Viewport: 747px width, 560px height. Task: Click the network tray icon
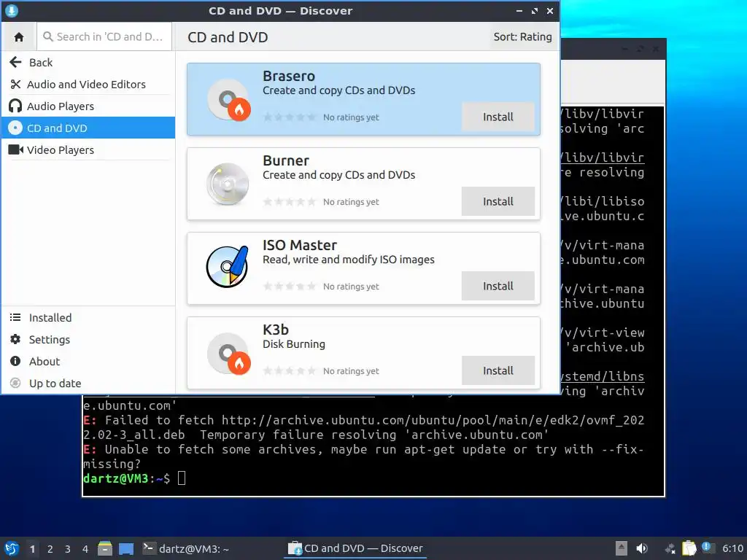pyautogui.click(x=670, y=549)
